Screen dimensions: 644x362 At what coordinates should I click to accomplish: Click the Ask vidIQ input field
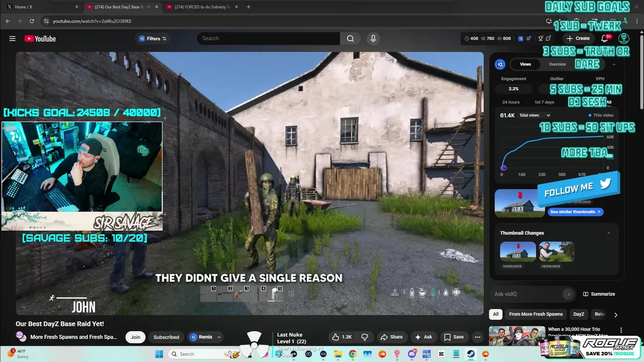[x=526, y=294]
